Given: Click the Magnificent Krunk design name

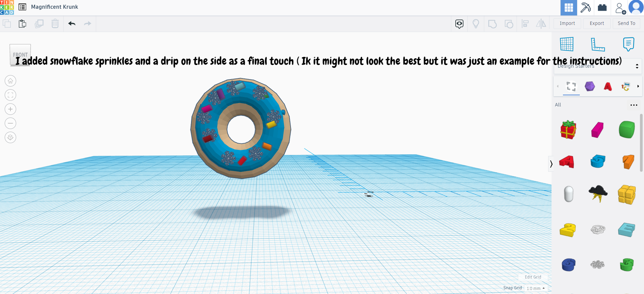Looking at the screenshot, I should [54, 7].
